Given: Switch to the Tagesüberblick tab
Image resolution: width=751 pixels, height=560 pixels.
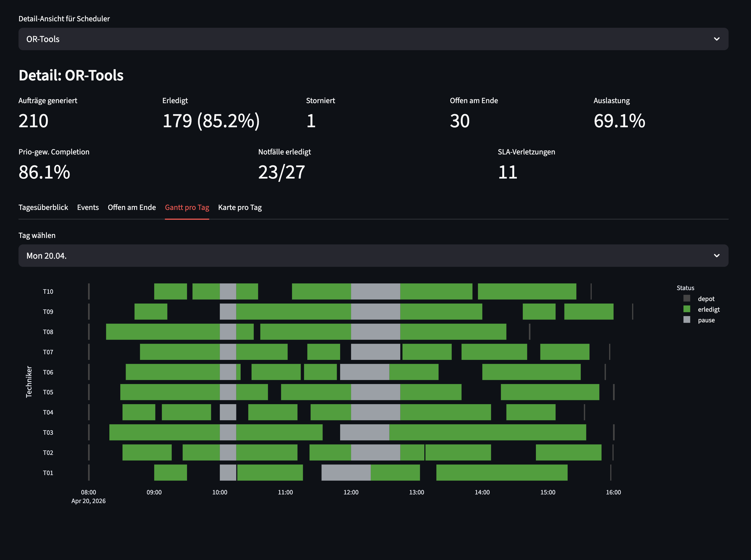Looking at the screenshot, I should tap(43, 207).
